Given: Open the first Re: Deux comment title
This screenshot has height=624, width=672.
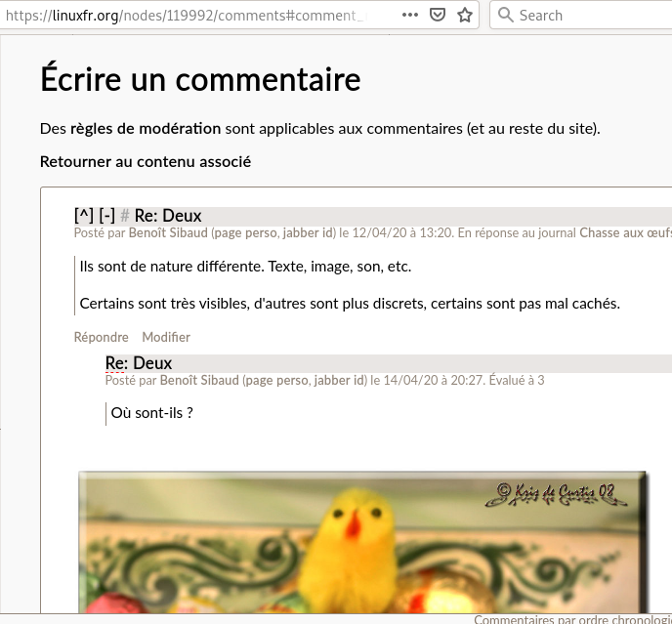Looking at the screenshot, I should pyautogui.click(x=168, y=216).
